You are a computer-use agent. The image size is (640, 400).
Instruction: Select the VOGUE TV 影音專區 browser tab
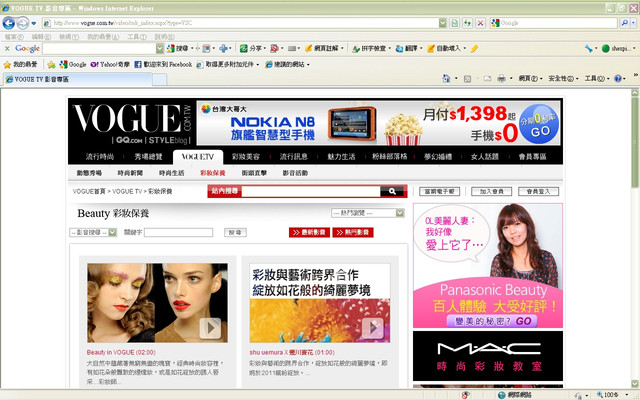click(x=78, y=79)
